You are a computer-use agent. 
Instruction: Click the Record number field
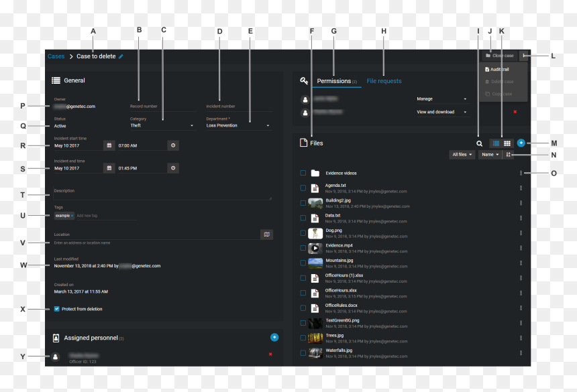[x=162, y=107]
